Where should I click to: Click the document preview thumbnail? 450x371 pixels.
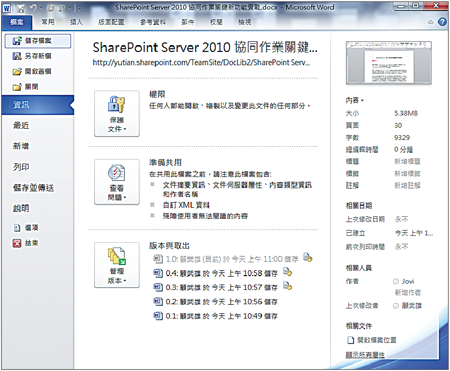tap(389, 63)
